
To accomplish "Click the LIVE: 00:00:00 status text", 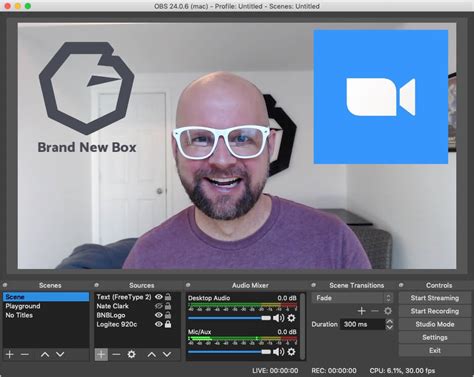I will click(x=275, y=371).
